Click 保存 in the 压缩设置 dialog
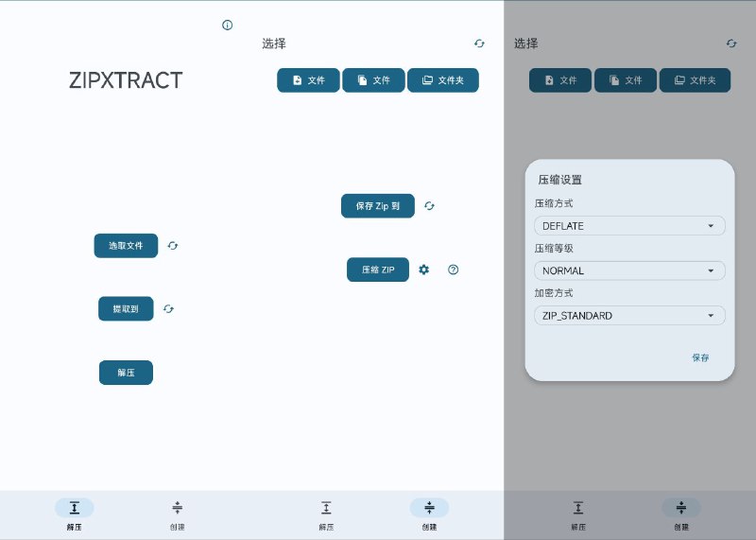 tap(700, 357)
